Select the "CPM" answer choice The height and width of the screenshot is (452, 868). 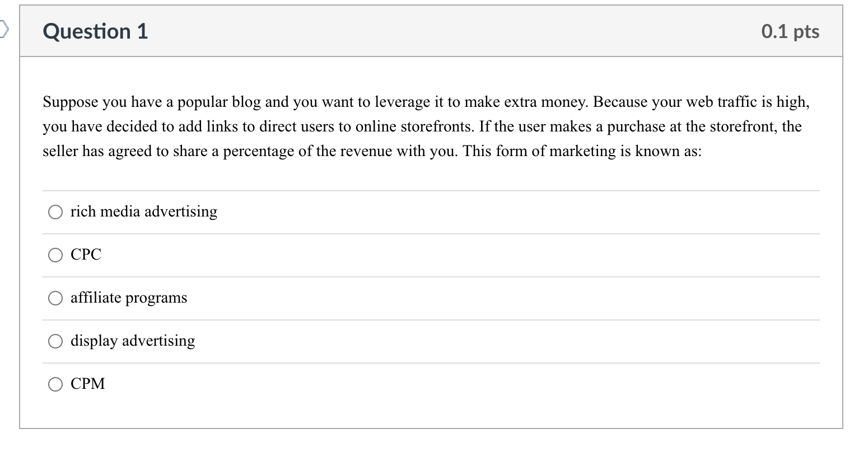point(54,384)
